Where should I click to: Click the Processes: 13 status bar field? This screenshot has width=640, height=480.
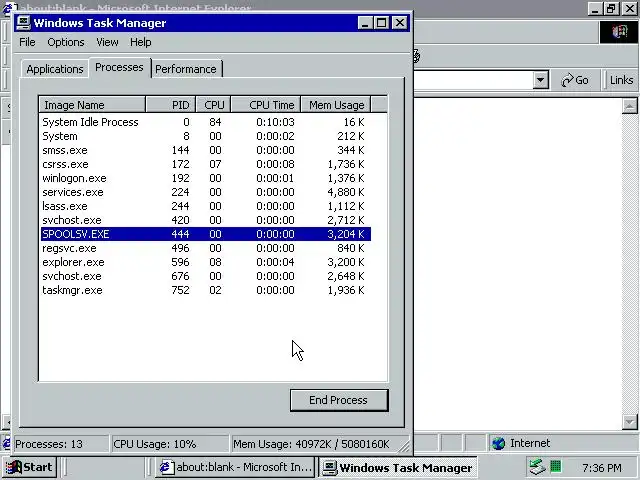click(60, 444)
